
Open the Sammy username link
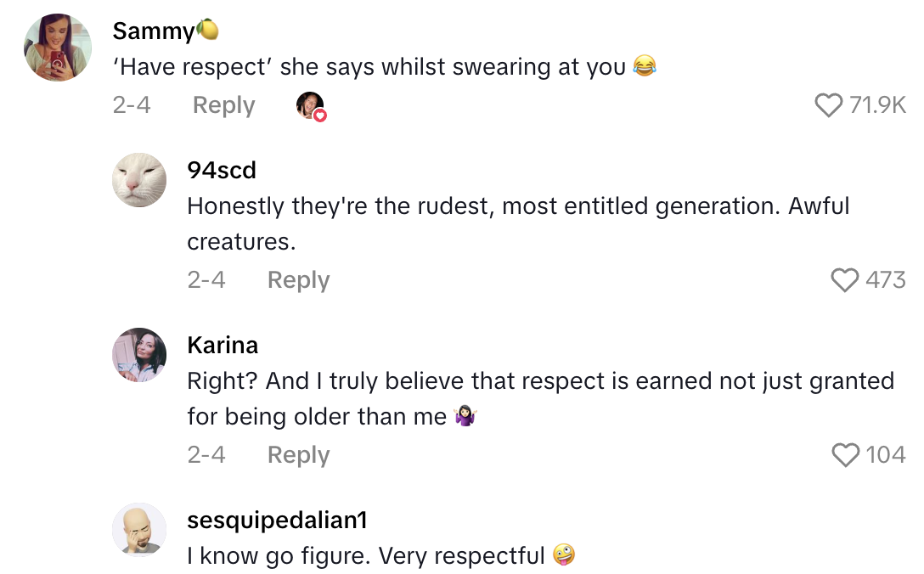tap(154, 31)
